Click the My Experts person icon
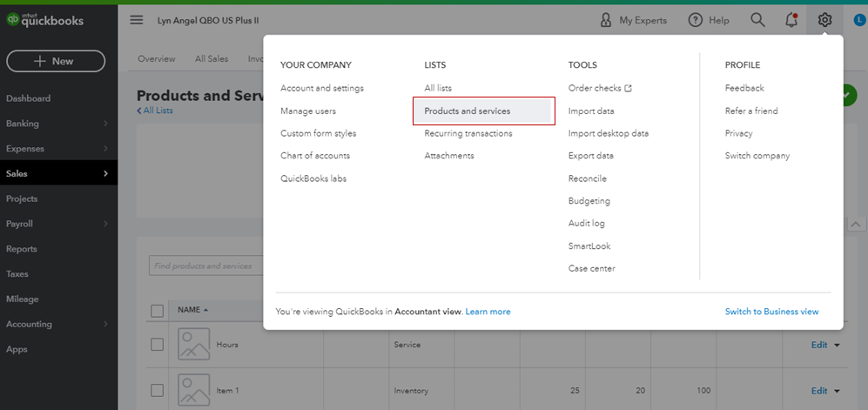Screen dimensions: 868x410 pos(607,20)
